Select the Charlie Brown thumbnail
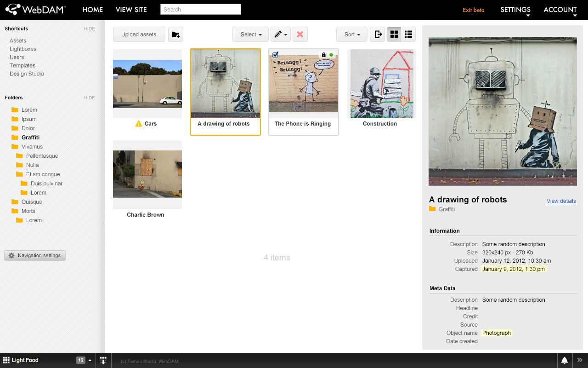This screenshot has width=588, height=368. click(x=147, y=174)
